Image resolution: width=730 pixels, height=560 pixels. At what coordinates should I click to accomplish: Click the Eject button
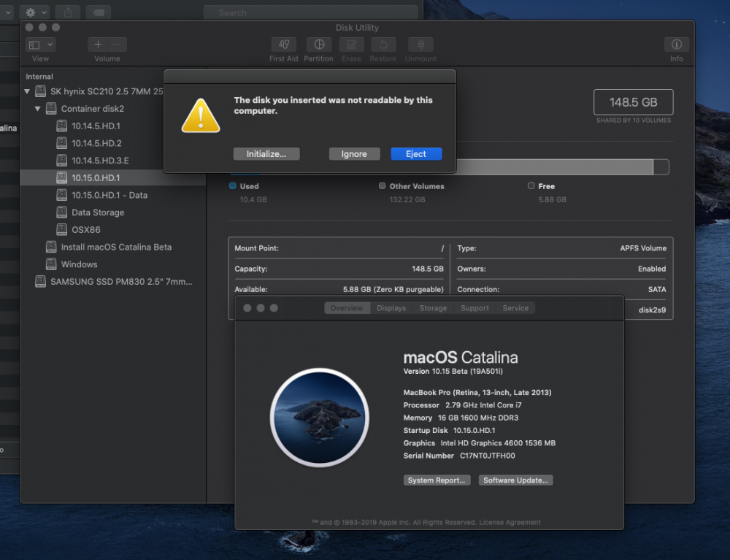416,153
